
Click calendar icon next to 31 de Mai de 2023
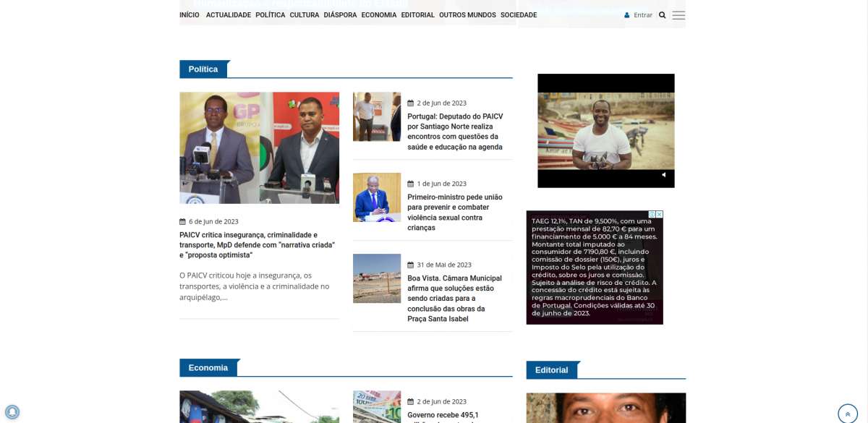coord(410,265)
